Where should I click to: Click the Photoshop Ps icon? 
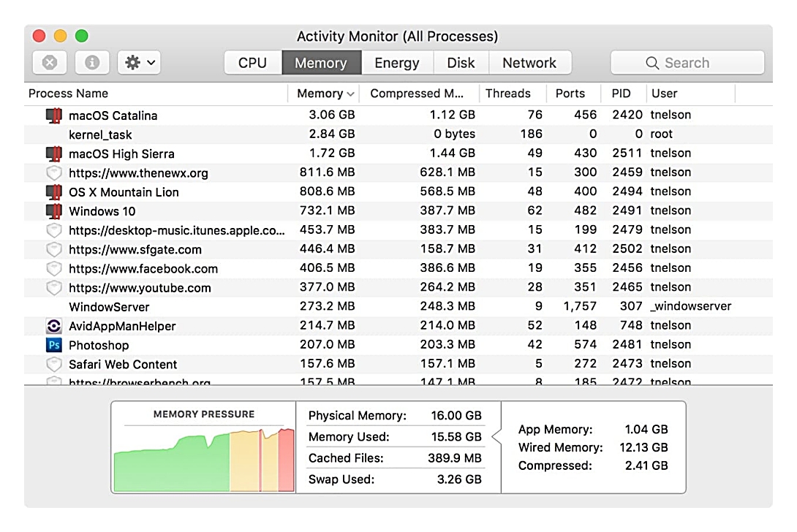click(54, 345)
